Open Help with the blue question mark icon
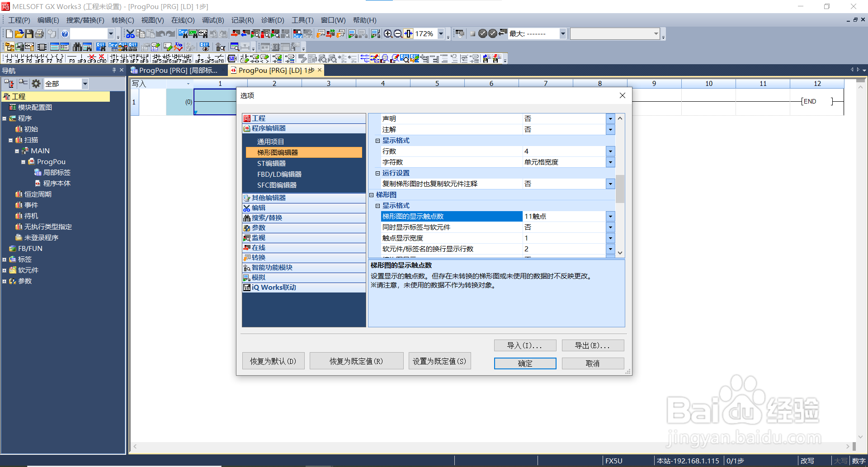Viewport: 868px width, 467px height. (65, 34)
